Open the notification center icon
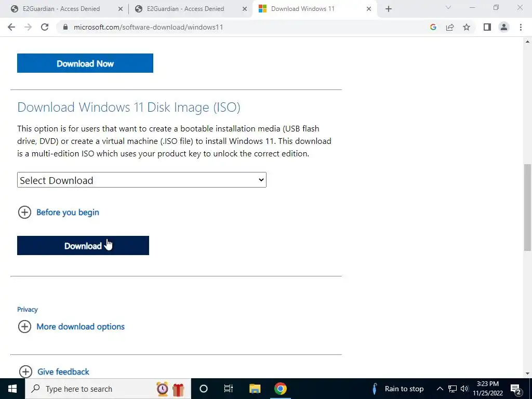Screen dimensions: 532x399 (x=516, y=389)
